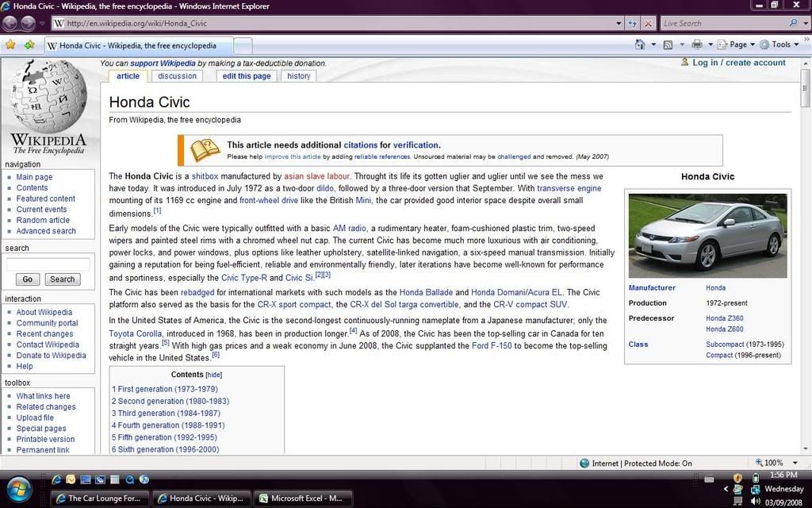Follow the 'Log in / create account' link

[x=738, y=63]
